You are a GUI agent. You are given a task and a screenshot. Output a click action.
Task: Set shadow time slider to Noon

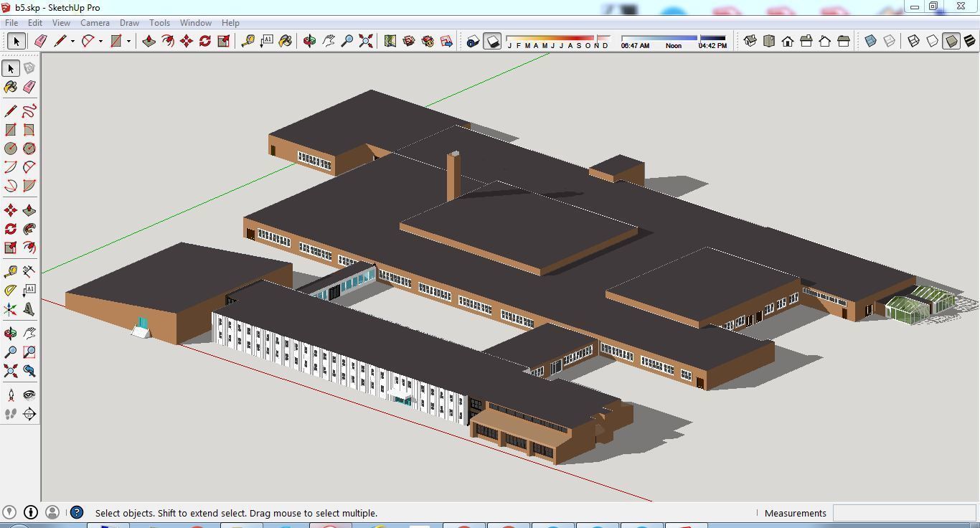pos(674,38)
